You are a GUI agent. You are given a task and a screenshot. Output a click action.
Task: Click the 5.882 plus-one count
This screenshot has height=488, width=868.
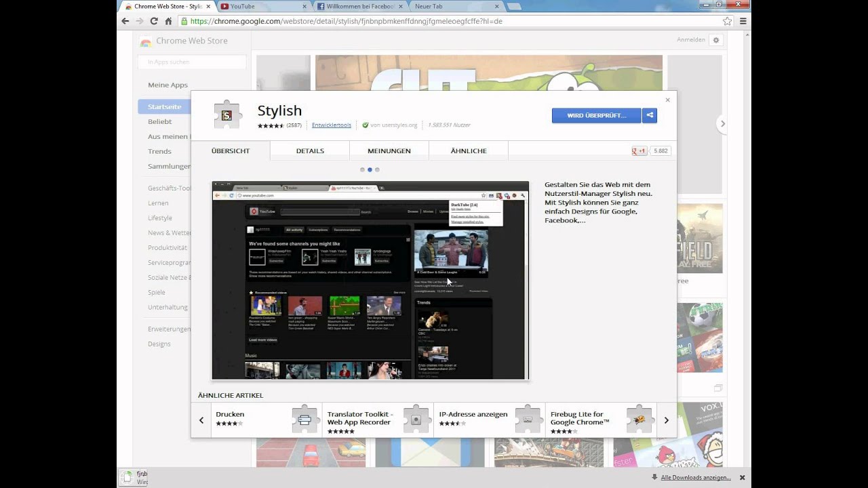click(x=660, y=150)
